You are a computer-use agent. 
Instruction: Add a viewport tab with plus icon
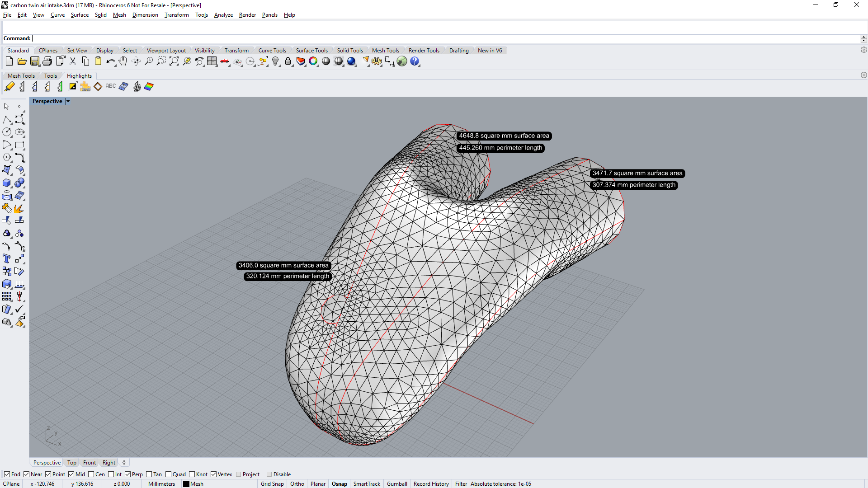[124, 463]
